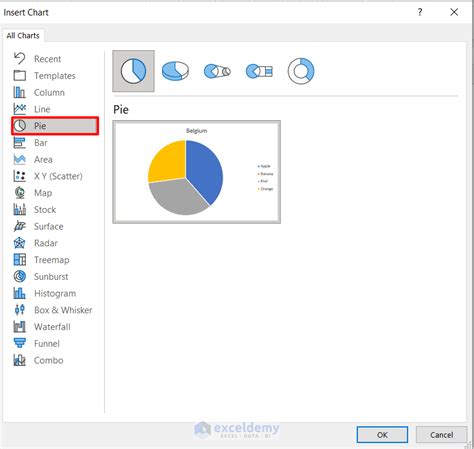Select the Waterfall chart icon

20,327
